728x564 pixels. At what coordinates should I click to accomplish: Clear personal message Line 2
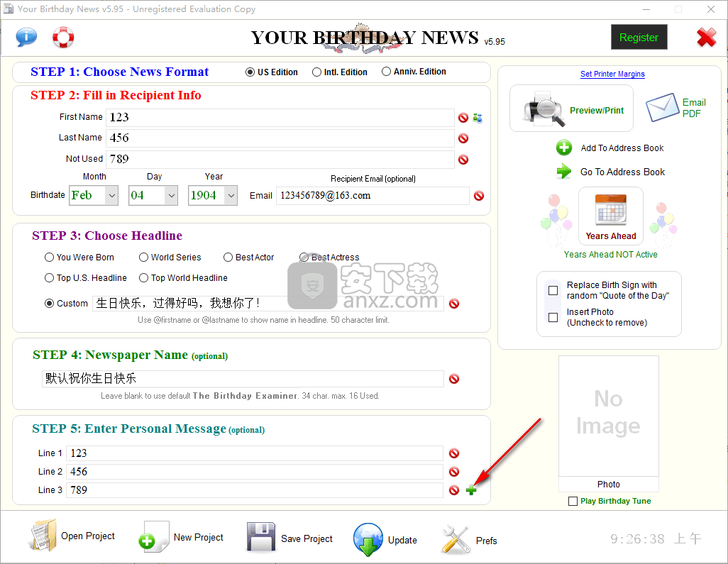(x=454, y=472)
